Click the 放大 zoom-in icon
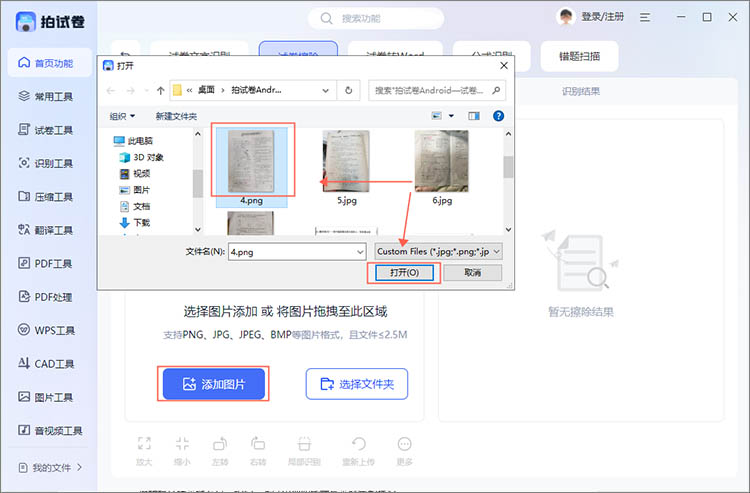 tap(144, 444)
